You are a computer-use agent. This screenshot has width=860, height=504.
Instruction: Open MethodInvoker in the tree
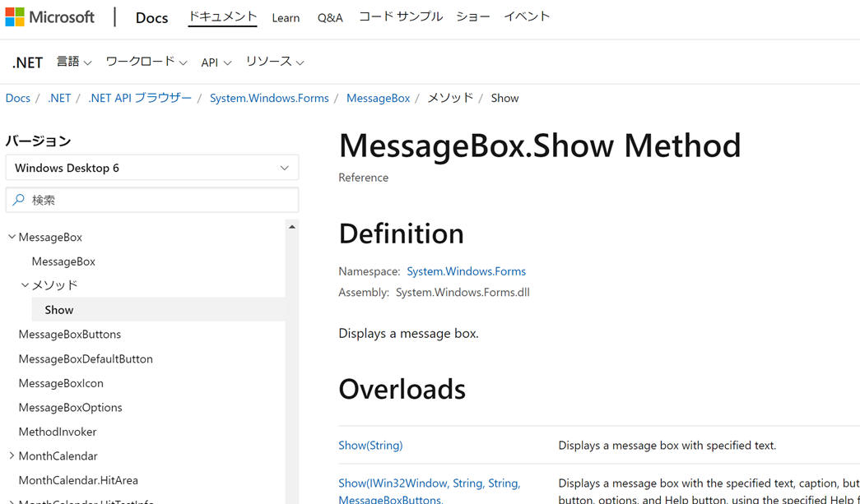[58, 432]
